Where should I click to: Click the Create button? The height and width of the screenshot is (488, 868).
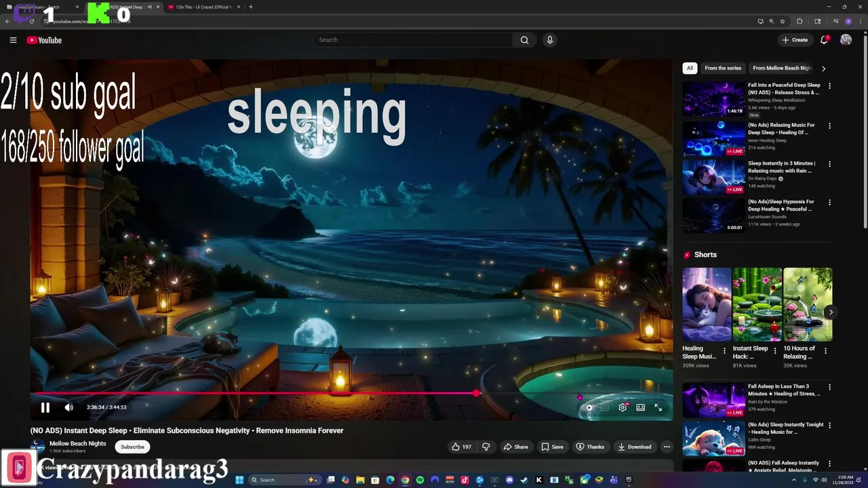pyautogui.click(x=795, y=40)
